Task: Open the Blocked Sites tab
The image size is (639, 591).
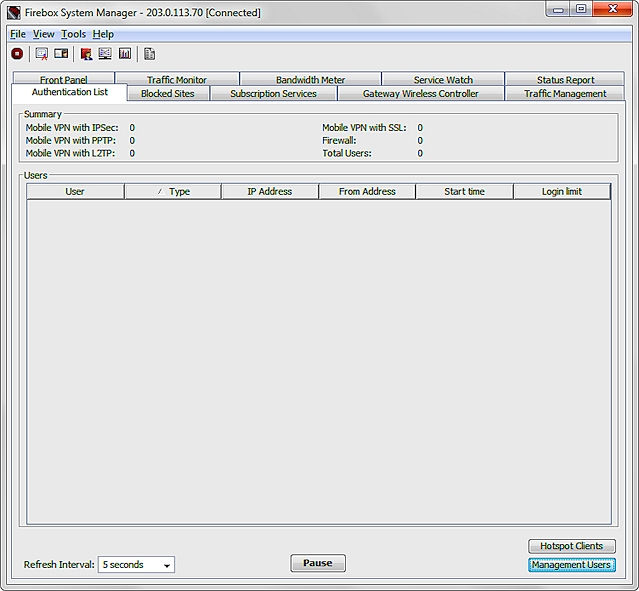Action: click(x=168, y=94)
